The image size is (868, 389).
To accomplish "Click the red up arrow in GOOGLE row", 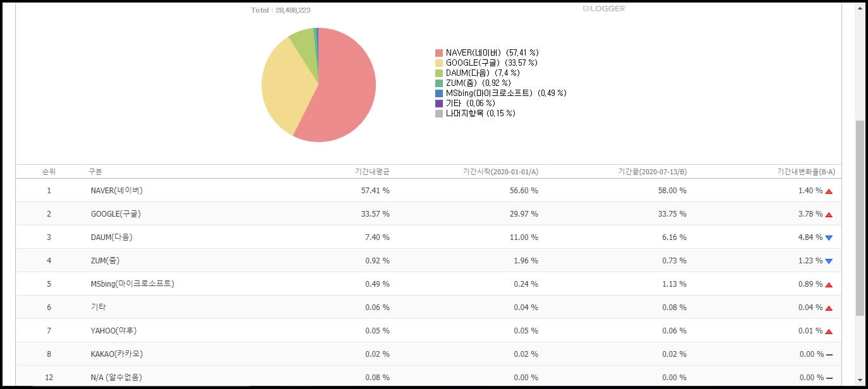I will 829,215.
